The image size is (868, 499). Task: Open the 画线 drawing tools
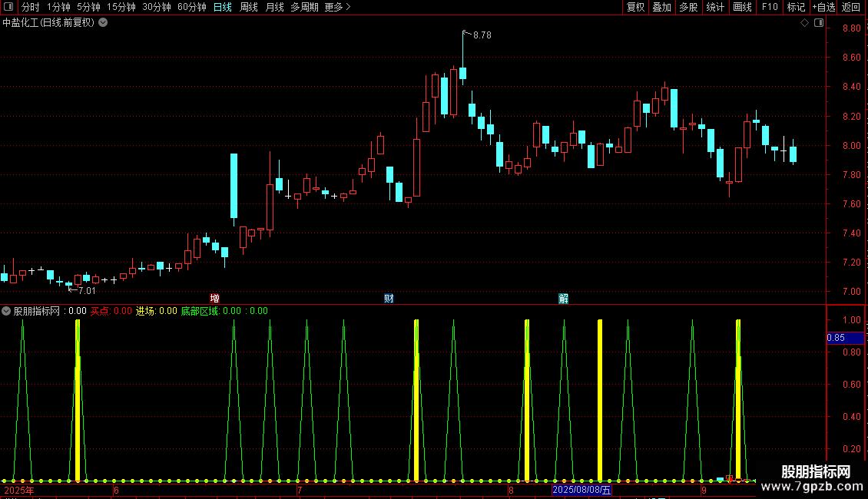click(x=742, y=7)
